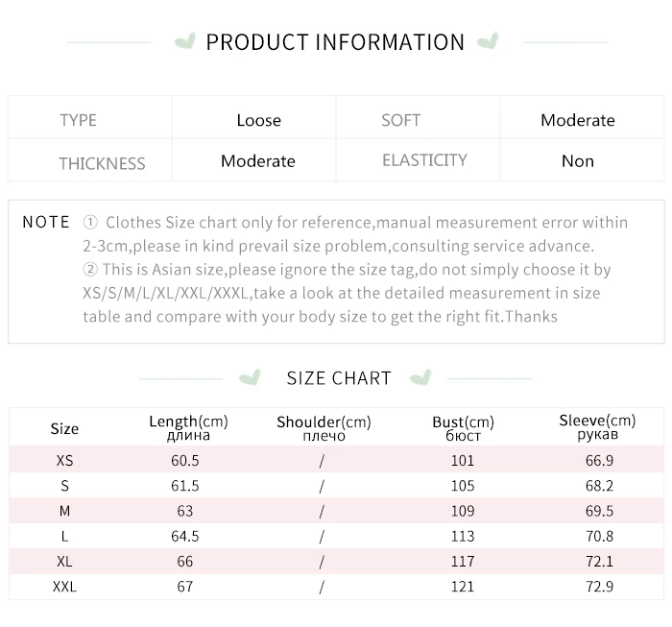Click the Non elasticity value
This screenshot has width=672, height=627.
578,161
